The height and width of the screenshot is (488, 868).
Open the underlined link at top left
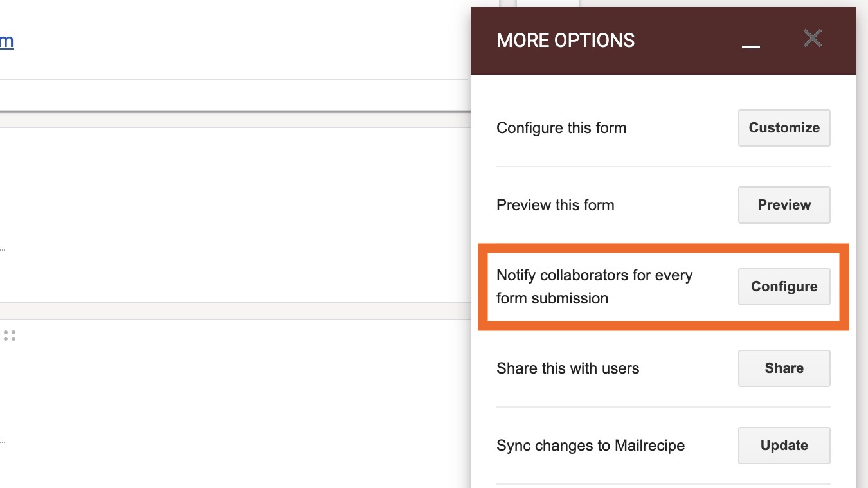6,41
